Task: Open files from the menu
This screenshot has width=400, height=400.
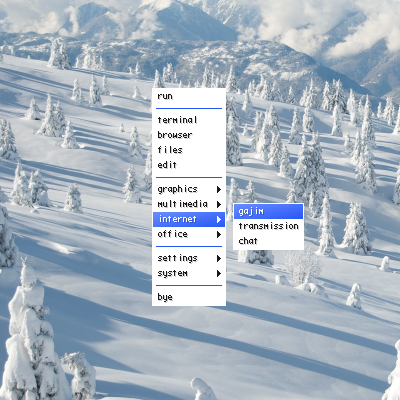Action: (x=189, y=150)
